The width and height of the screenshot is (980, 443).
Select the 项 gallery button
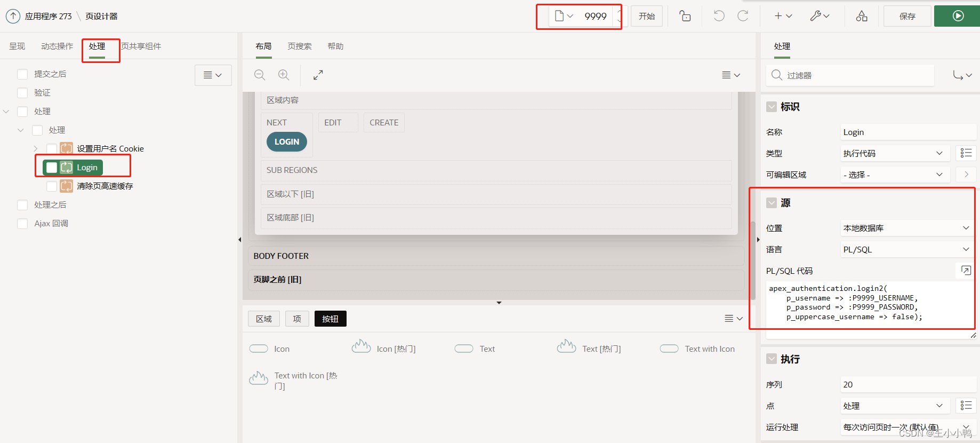click(297, 319)
